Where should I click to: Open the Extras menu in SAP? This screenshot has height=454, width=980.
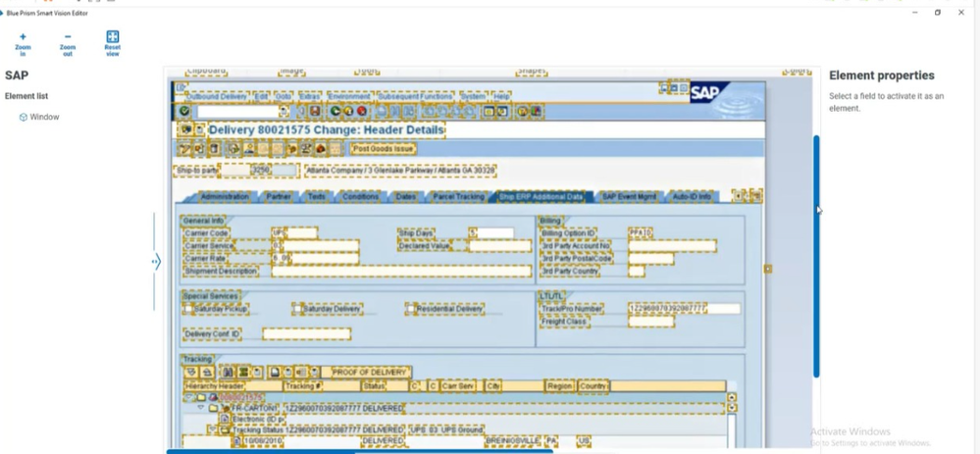(x=310, y=97)
